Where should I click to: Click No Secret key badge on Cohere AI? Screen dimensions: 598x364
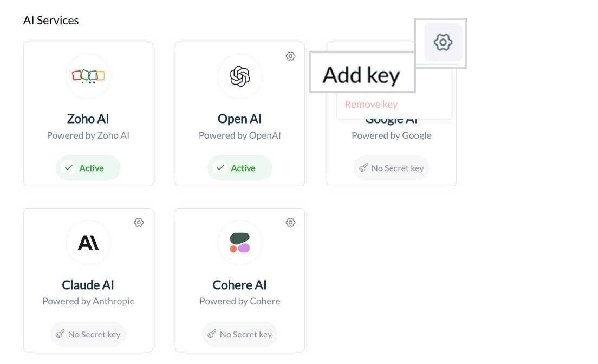pos(240,334)
